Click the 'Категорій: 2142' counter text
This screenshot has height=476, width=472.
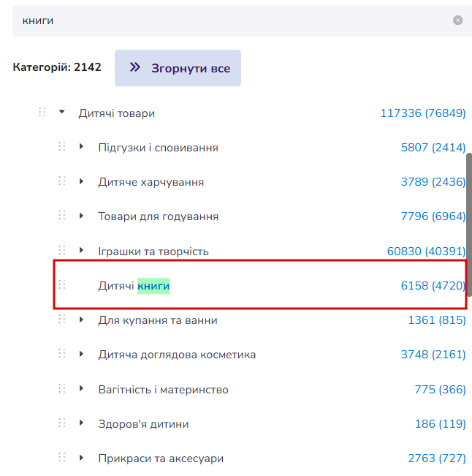pyautogui.click(x=57, y=67)
